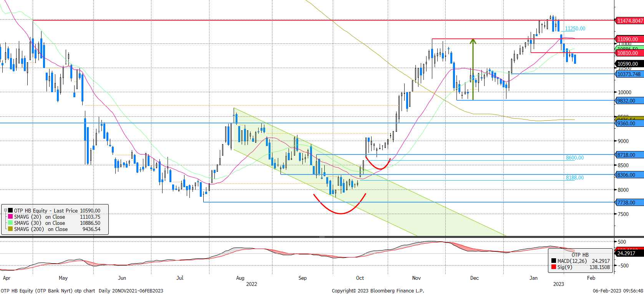
Task: Click axis tick 8000
Action: pyautogui.click(x=623, y=190)
